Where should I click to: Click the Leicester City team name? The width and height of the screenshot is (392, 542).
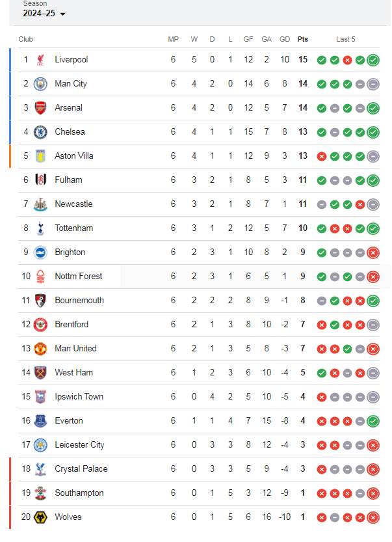[x=79, y=445]
